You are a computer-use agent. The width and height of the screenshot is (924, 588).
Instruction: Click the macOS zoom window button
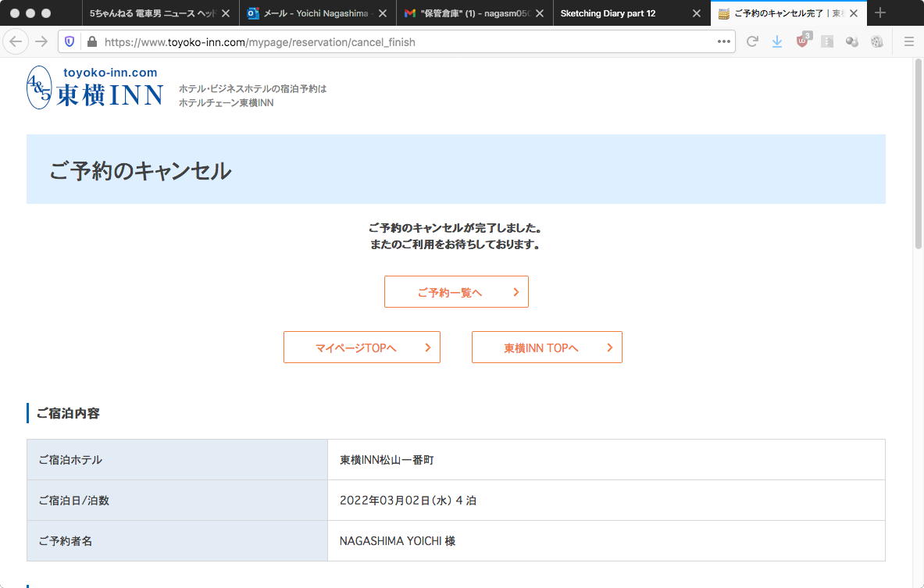[x=46, y=13]
